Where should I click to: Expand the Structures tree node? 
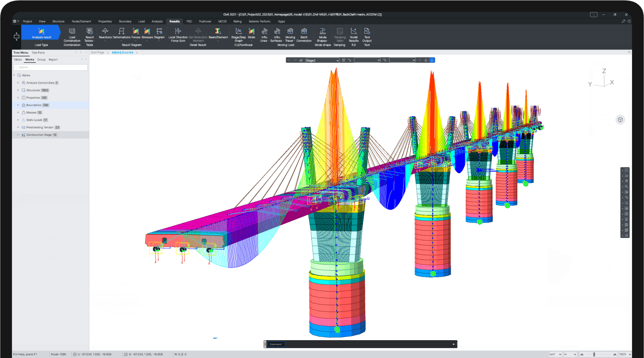point(18,90)
